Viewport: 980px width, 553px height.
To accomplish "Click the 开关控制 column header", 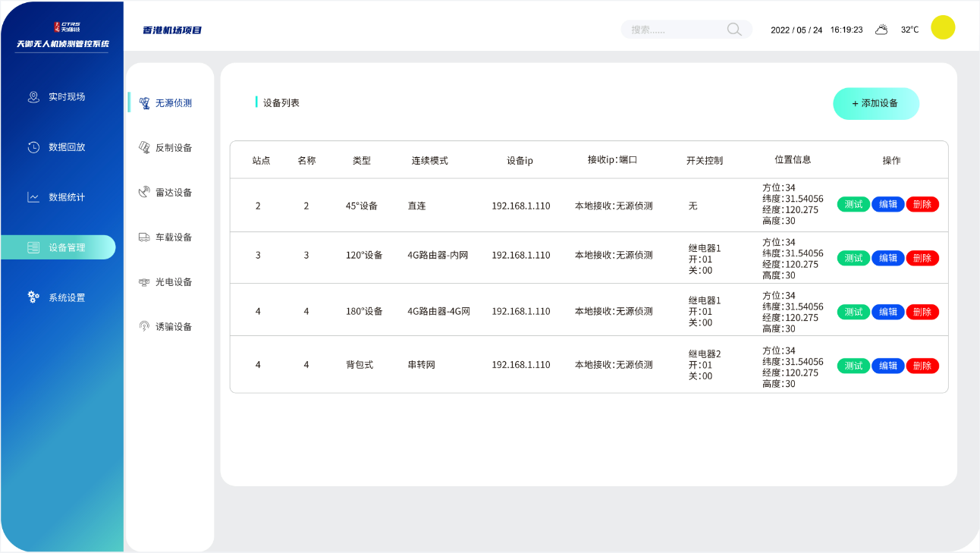I will pyautogui.click(x=705, y=161).
